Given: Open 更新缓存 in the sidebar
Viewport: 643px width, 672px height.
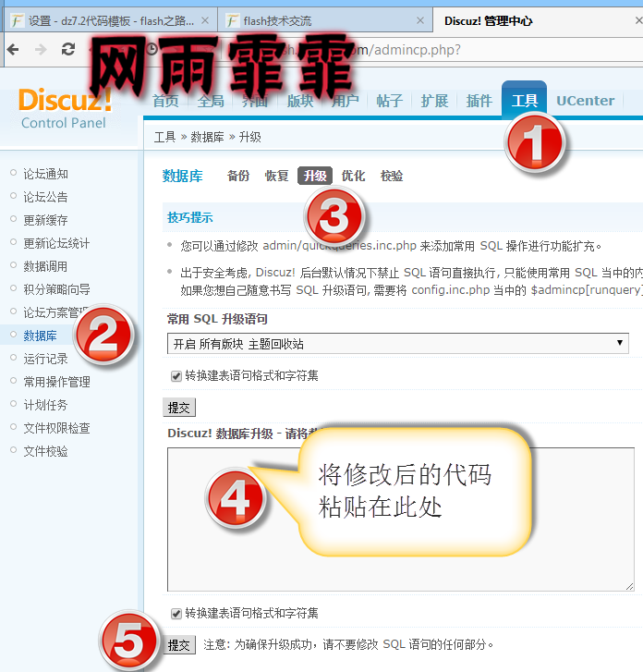Looking at the screenshot, I should (45, 220).
